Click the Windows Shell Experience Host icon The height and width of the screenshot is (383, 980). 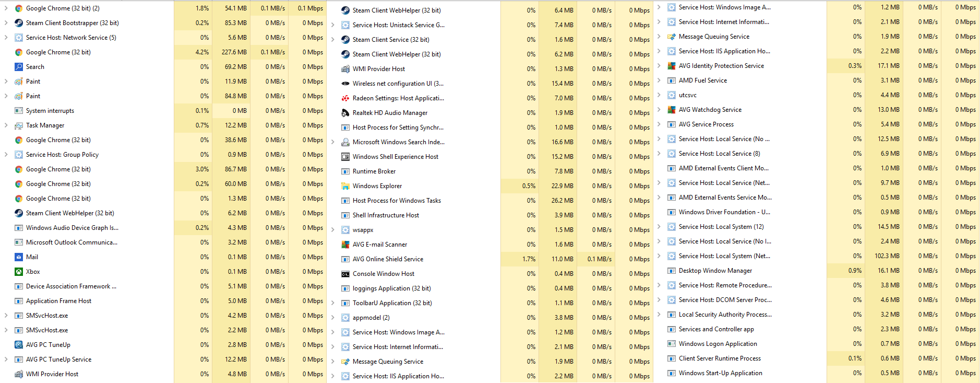click(345, 157)
